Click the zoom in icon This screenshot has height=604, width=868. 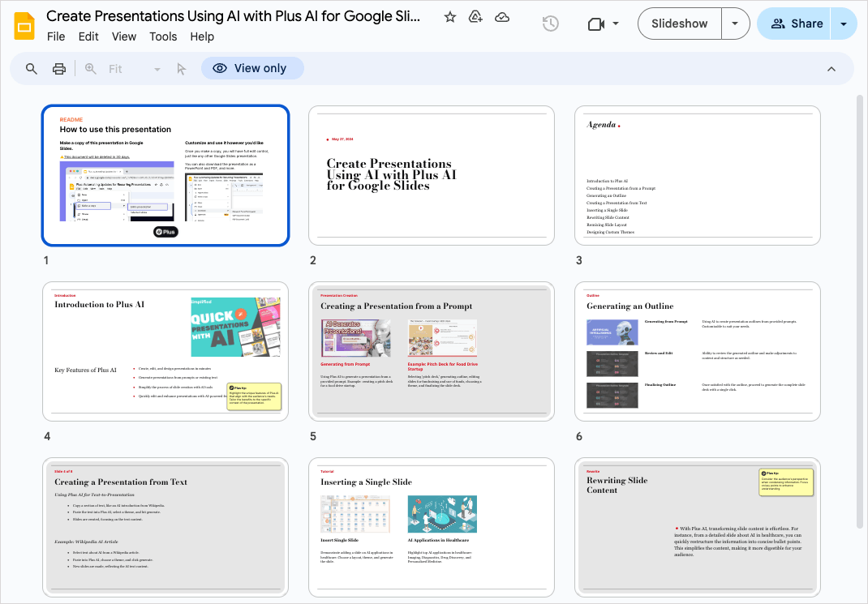[x=90, y=69]
